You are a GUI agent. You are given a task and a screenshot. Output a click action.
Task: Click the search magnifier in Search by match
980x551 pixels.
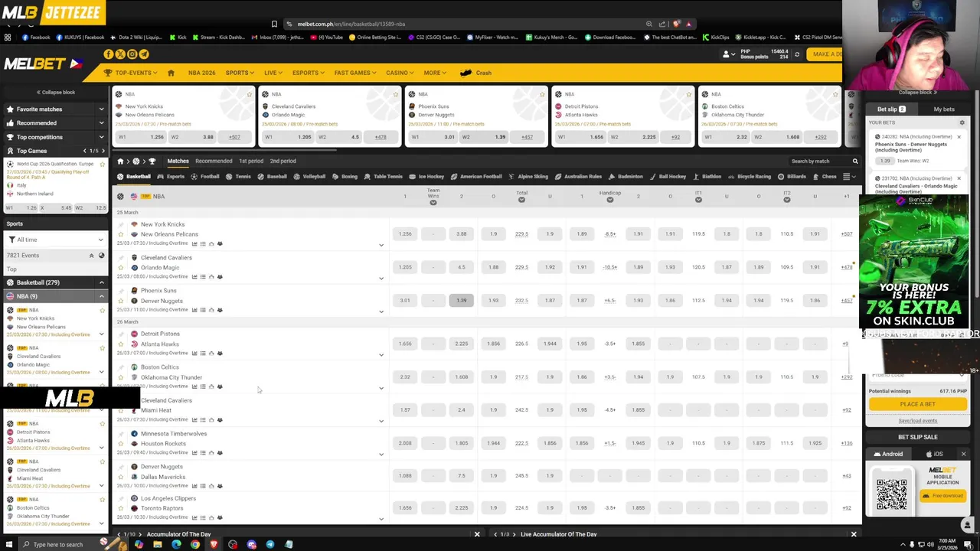(x=855, y=161)
